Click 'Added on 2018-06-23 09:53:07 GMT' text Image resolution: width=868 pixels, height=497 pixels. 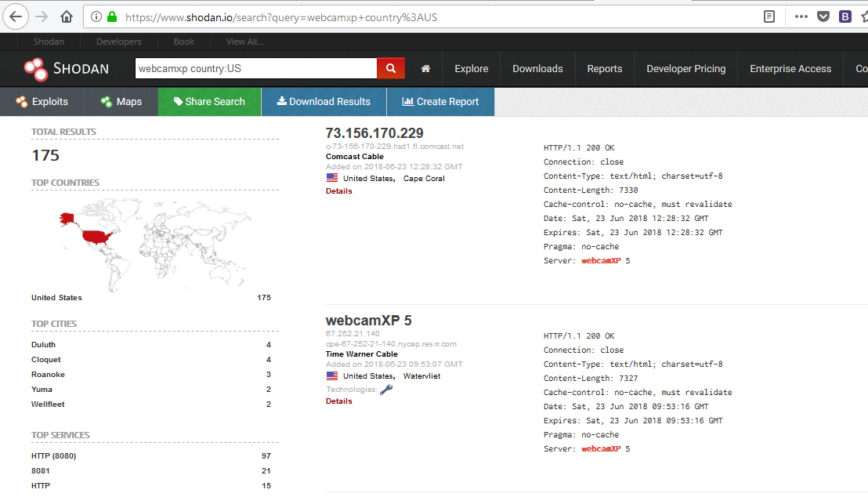pyautogui.click(x=394, y=364)
